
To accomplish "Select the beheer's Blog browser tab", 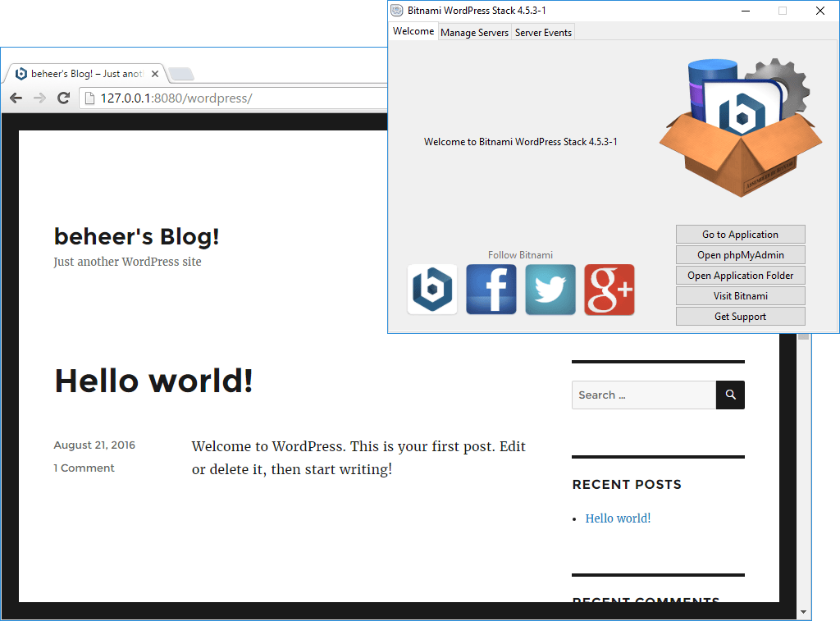I will [x=85, y=74].
